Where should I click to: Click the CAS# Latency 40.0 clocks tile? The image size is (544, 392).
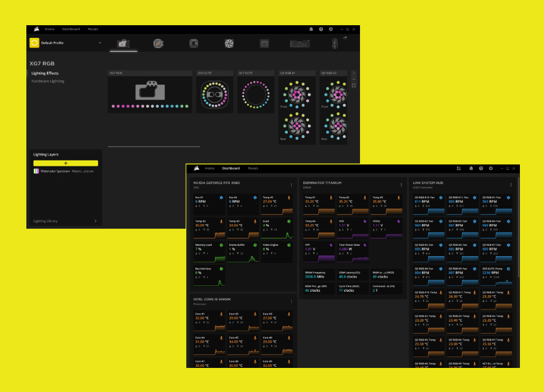pos(353,275)
